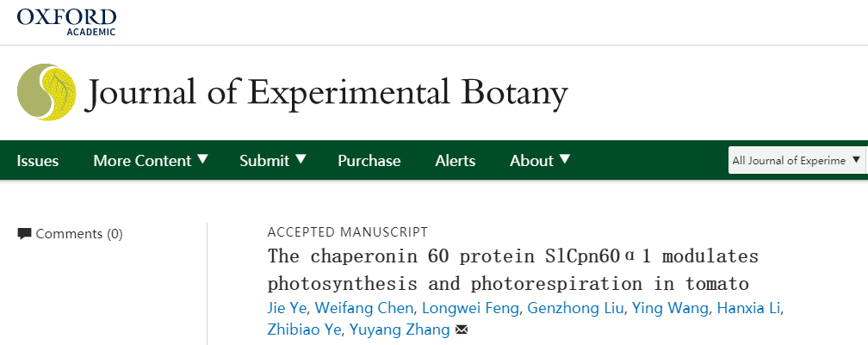Click the envelope icon after Yuyang Zhang
Image resolution: width=868 pixels, height=345 pixels.
(462, 330)
